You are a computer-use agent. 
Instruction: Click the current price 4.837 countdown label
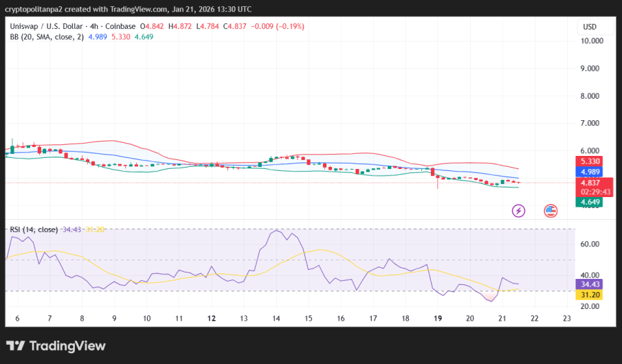[x=591, y=187]
